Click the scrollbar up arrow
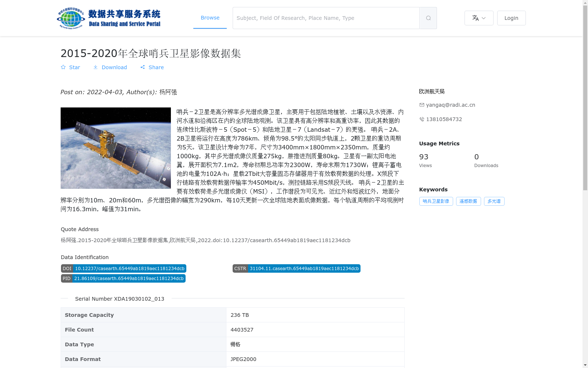588x368 pixels. point(585,3)
